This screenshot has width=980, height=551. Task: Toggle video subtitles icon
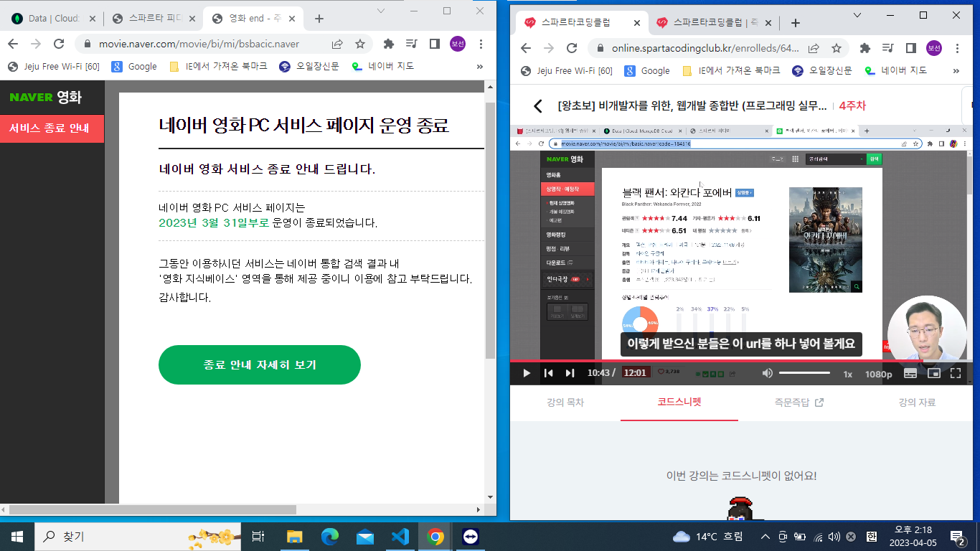(910, 373)
